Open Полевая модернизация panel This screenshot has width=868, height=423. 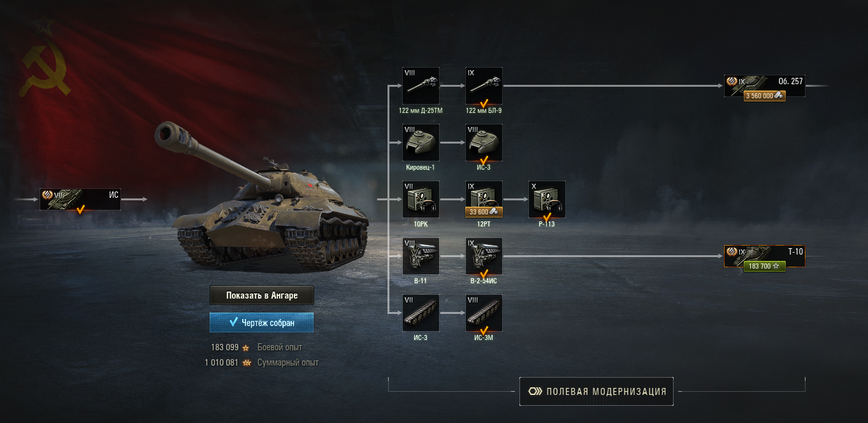pos(597,391)
